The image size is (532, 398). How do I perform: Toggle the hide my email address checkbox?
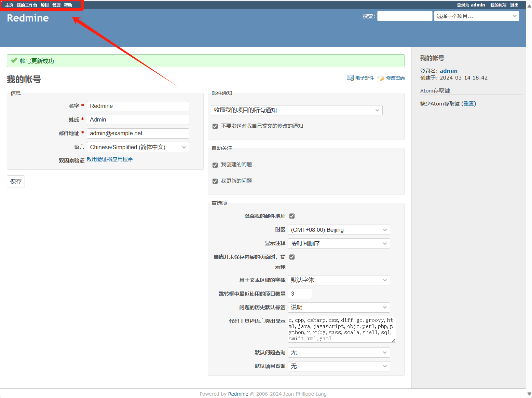click(x=292, y=216)
